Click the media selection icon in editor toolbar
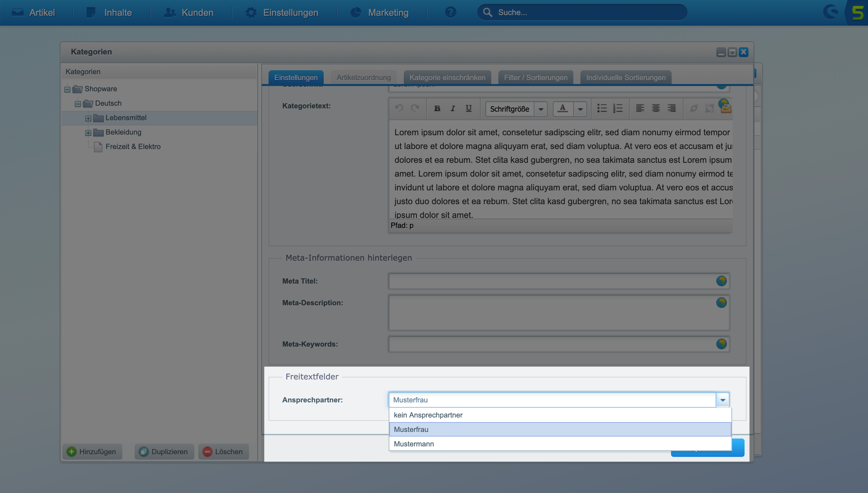Screen dimensions: 868x493 [726, 108]
